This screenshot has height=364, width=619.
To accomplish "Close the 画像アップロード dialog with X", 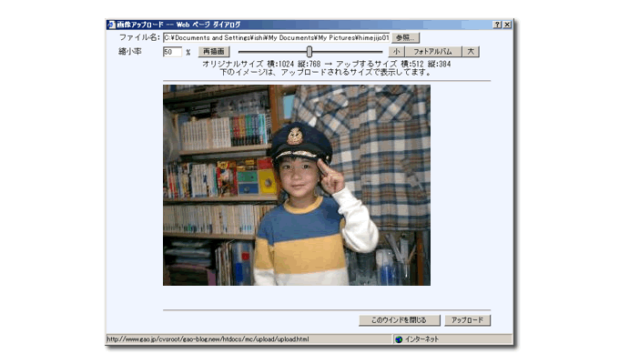I will coord(507,25).
